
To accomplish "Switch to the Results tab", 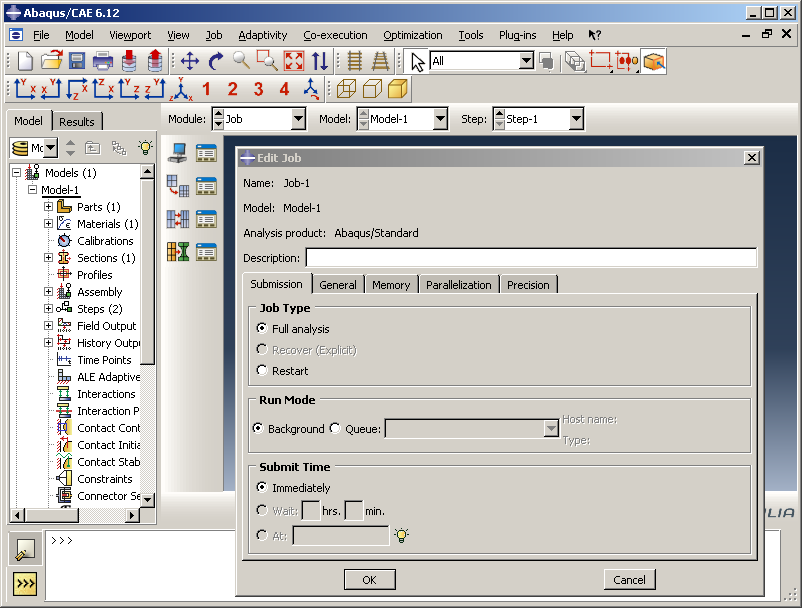I will point(77,122).
